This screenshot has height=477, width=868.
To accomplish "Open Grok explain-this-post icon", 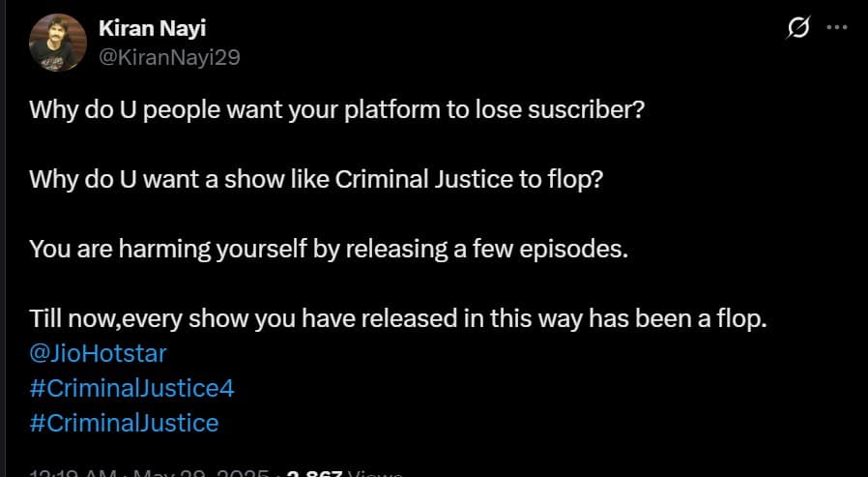I will pos(797,27).
